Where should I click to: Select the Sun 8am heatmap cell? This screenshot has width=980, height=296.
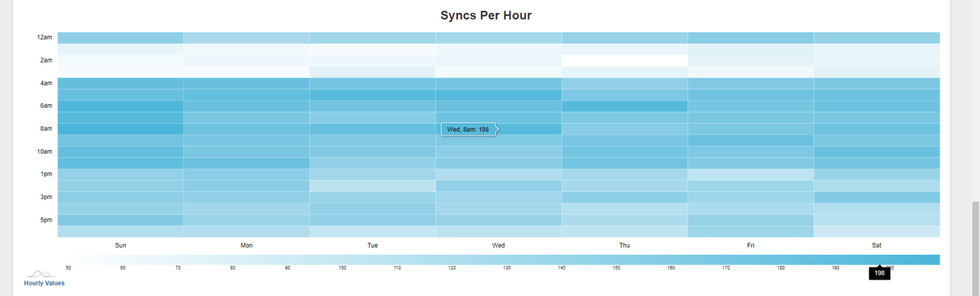(120, 129)
